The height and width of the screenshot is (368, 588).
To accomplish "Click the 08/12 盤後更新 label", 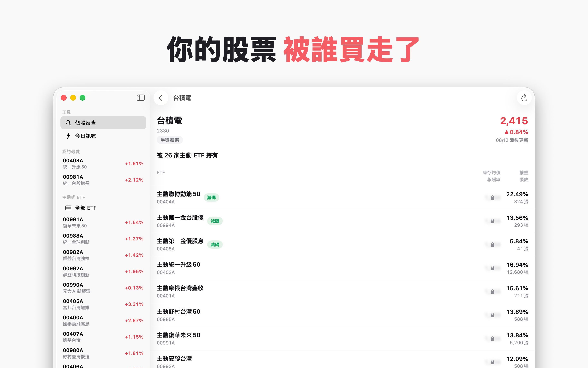I will click(x=512, y=140).
